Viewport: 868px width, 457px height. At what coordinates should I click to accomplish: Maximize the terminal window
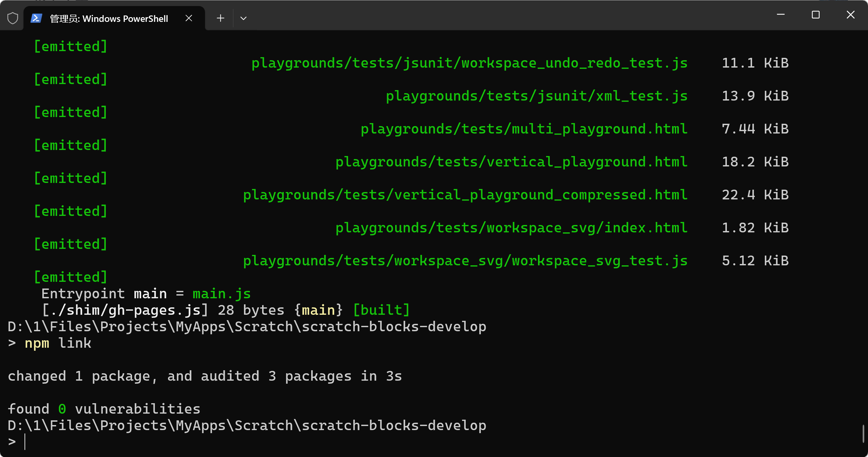816,15
